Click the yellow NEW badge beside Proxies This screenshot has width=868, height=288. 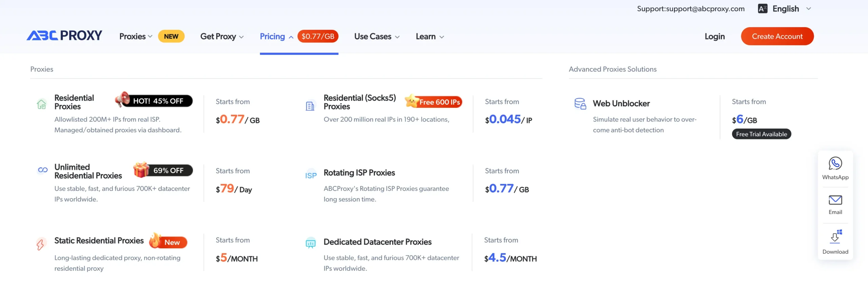(x=171, y=36)
